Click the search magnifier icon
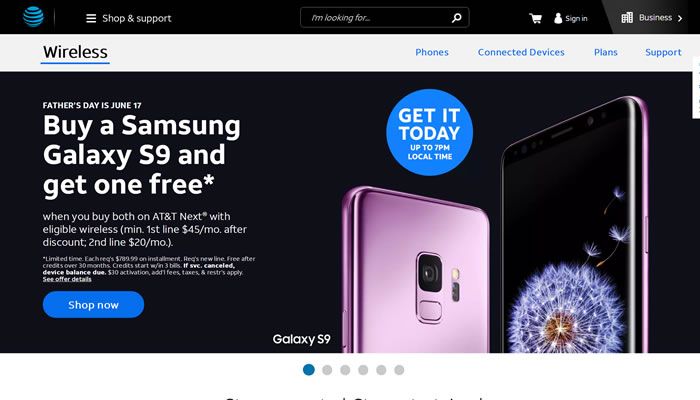This screenshot has width=700, height=400. coord(456,18)
